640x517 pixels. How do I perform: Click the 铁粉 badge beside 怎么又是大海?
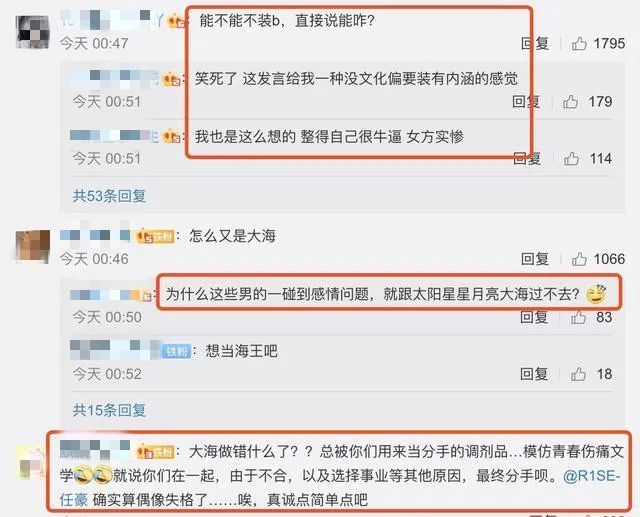click(155, 236)
